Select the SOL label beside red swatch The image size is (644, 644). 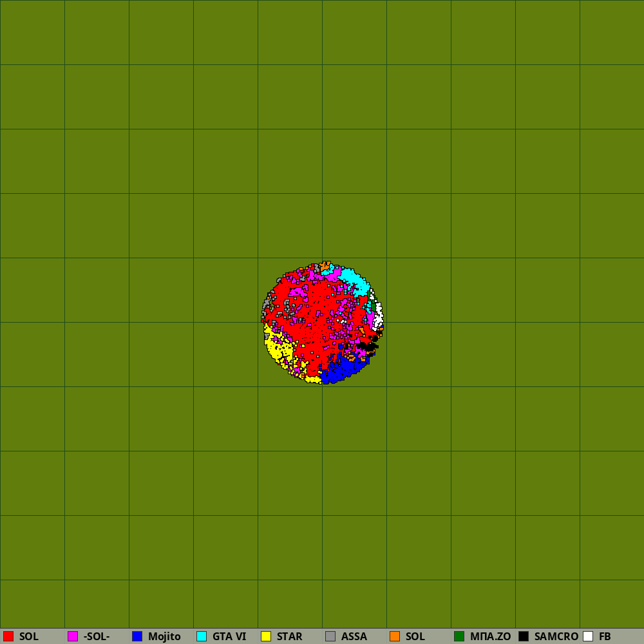point(29,637)
